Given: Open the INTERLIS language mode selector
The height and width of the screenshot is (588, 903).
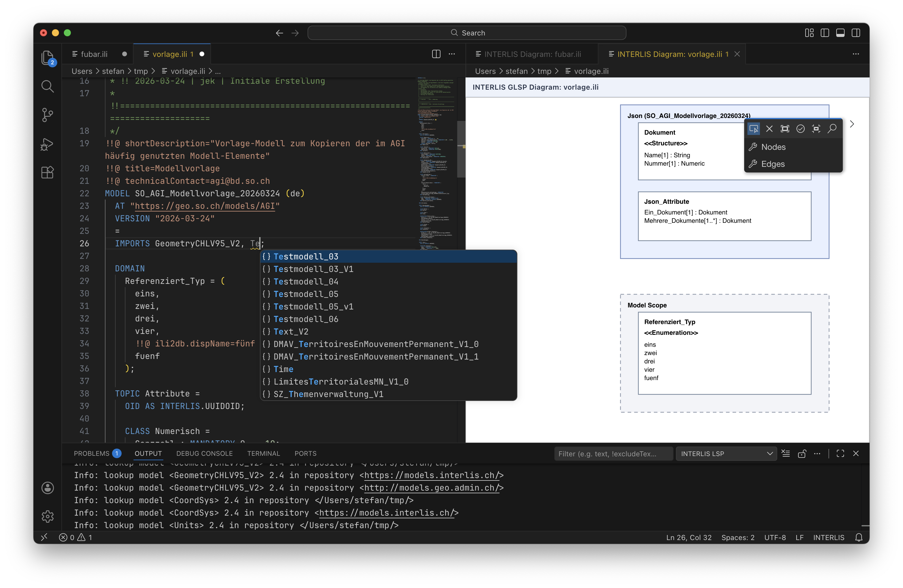Looking at the screenshot, I should point(828,537).
